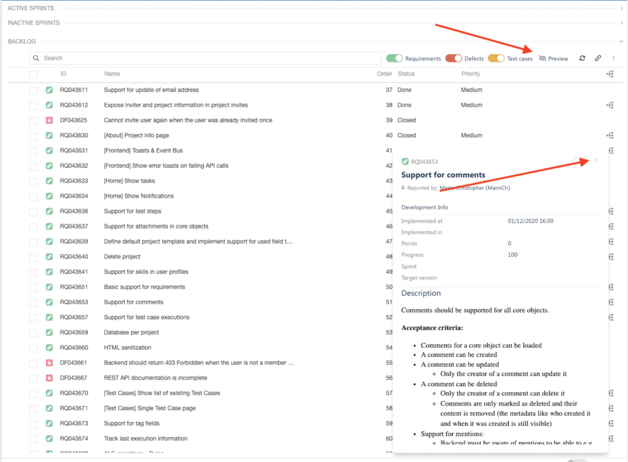Expand the Active Sprints section
This screenshot has height=462, width=628.
pos(621,8)
